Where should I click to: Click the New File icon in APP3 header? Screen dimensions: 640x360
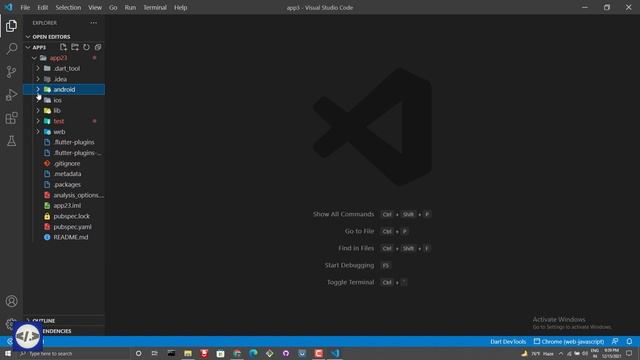coord(63,47)
